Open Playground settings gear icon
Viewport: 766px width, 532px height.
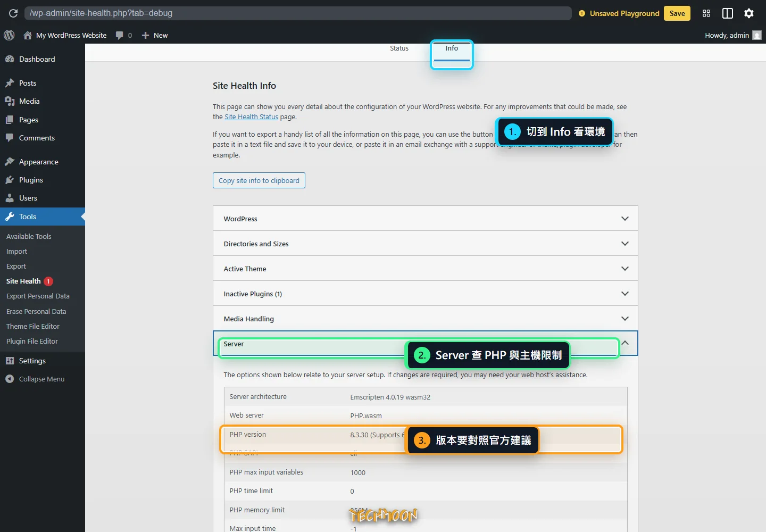pyautogui.click(x=749, y=13)
